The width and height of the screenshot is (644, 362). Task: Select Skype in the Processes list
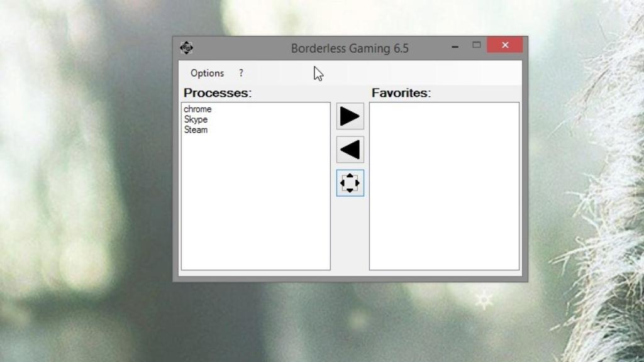[196, 119]
